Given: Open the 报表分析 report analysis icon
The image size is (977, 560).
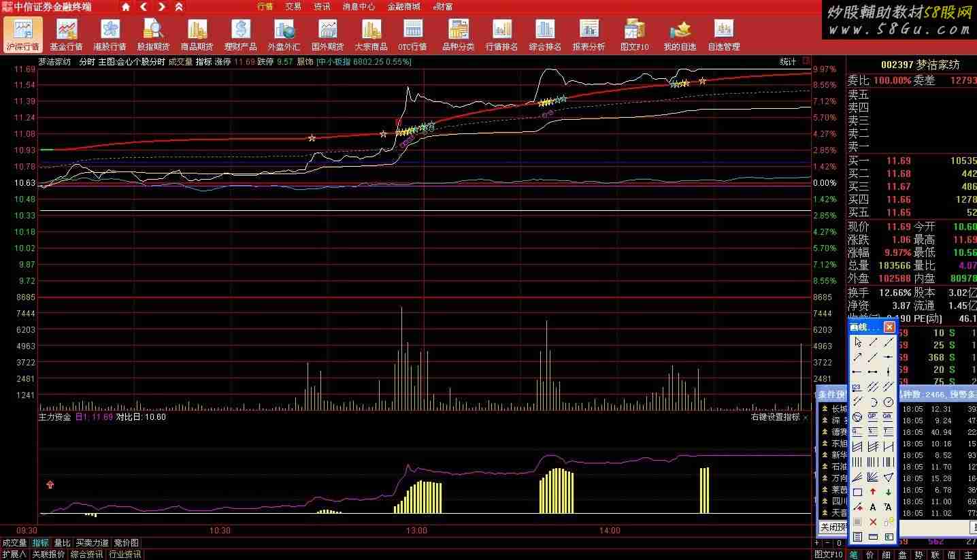Looking at the screenshot, I should pos(589,34).
